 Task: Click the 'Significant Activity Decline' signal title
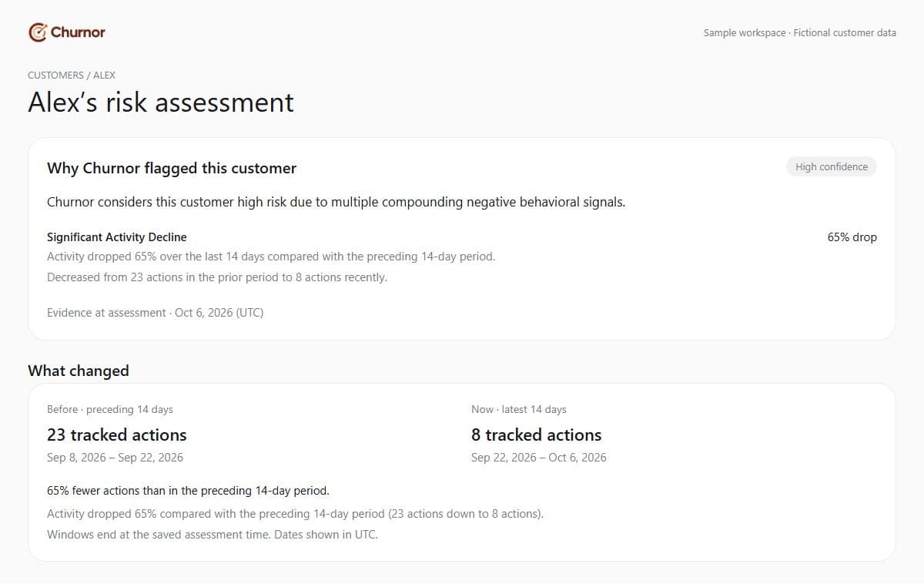pyautogui.click(x=117, y=237)
